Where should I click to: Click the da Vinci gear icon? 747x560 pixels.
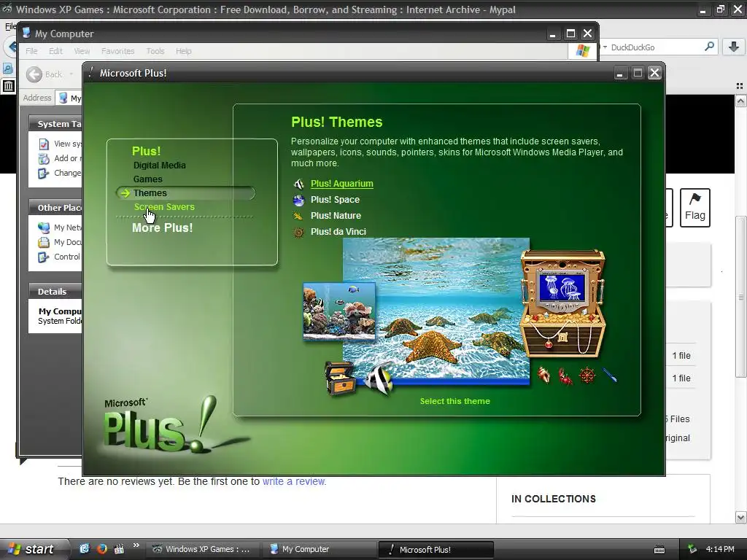[298, 233]
